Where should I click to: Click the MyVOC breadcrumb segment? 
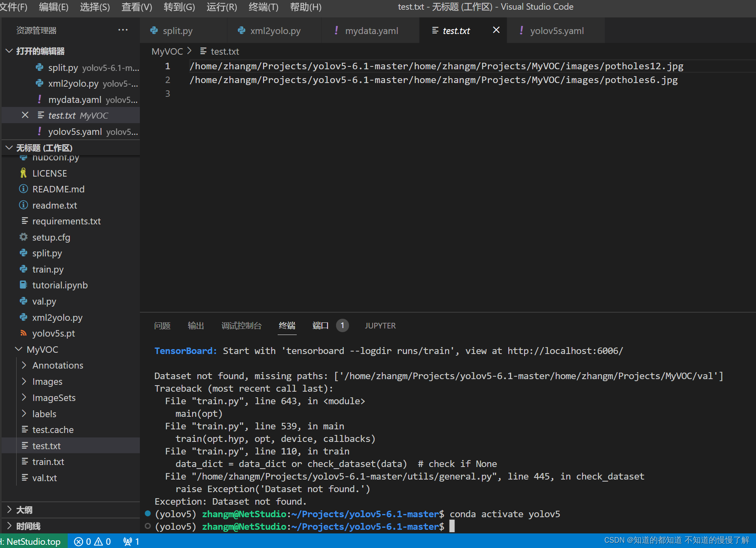167,51
